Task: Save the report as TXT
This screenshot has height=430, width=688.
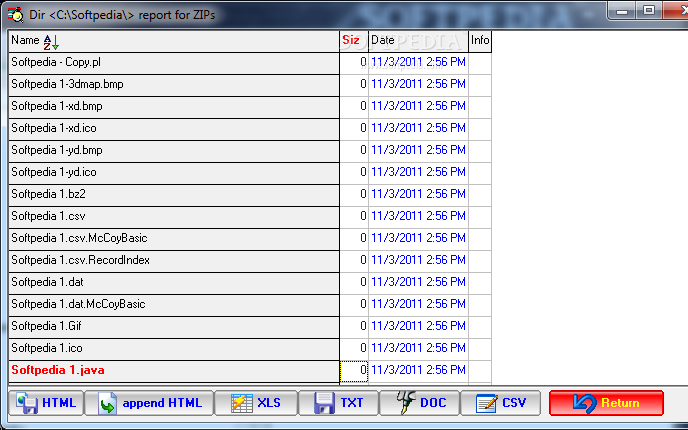Action: click(338, 402)
